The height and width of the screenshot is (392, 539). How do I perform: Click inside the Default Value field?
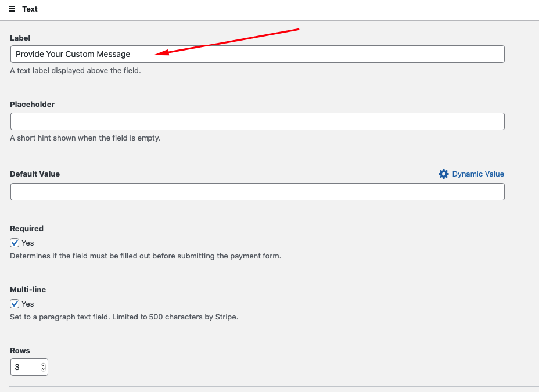(x=257, y=192)
